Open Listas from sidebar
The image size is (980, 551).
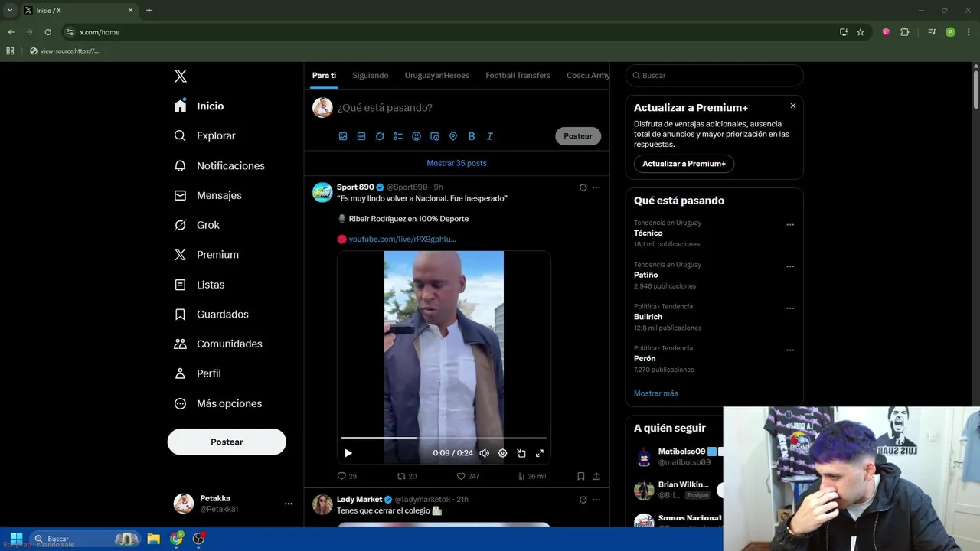click(x=199, y=285)
